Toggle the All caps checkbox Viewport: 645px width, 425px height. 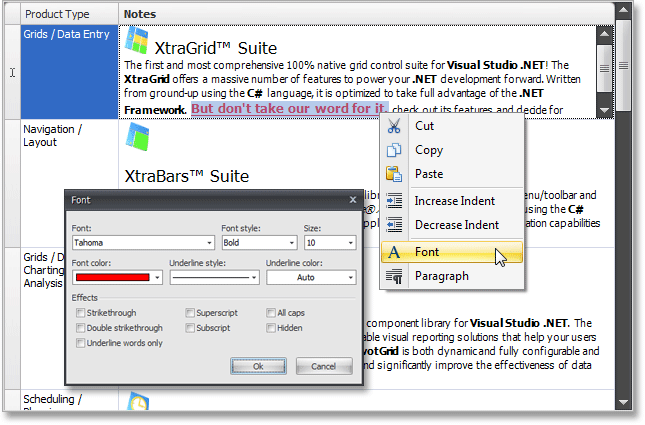[271, 313]
